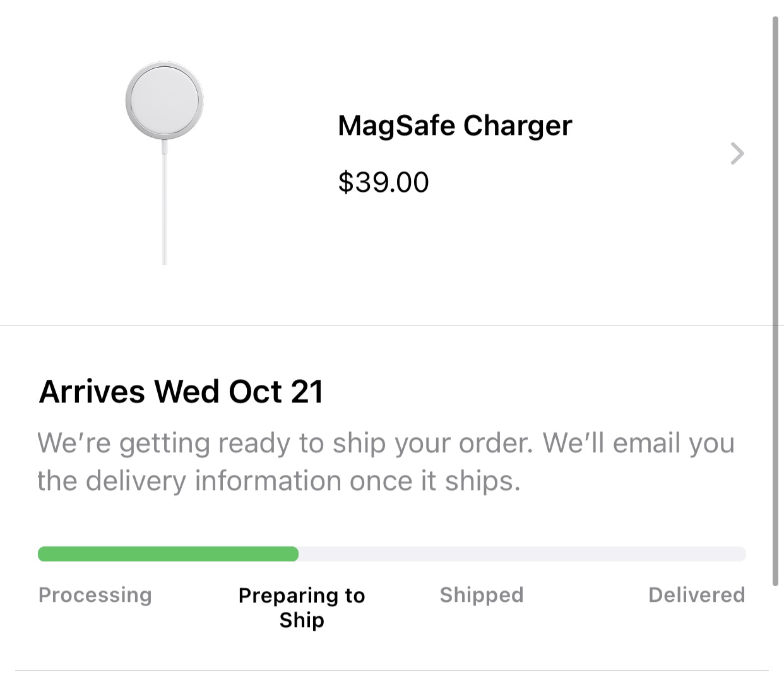The width and height of the screenshot is (784, 675).
Task: Click the green filled progress bar segment
Action: point(168,554)
